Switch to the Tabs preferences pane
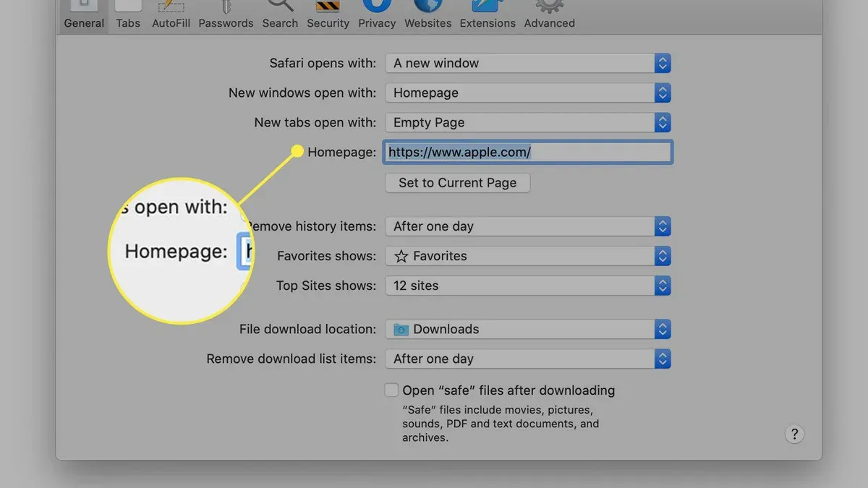The height and width of the screenshot is (488, 868). [128, 15]
